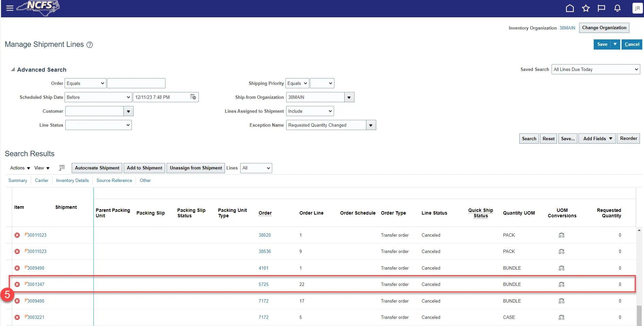Open order 38020 link

click(x=264, y=235)
